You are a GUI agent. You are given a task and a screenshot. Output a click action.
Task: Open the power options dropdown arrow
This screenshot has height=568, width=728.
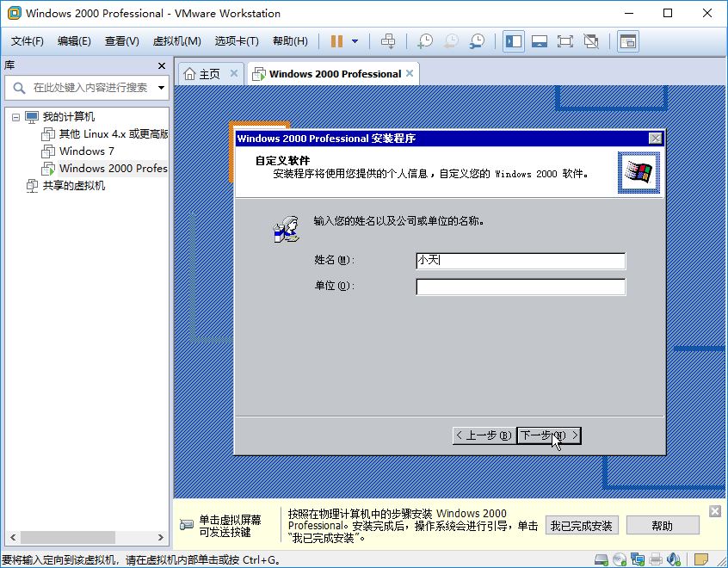point(355,41)
